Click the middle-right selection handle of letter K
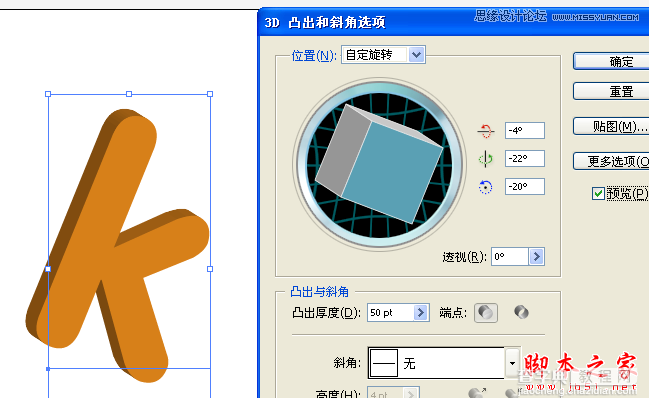The width and height of the screenshot is (649, 398). click(x=210, y=269)
